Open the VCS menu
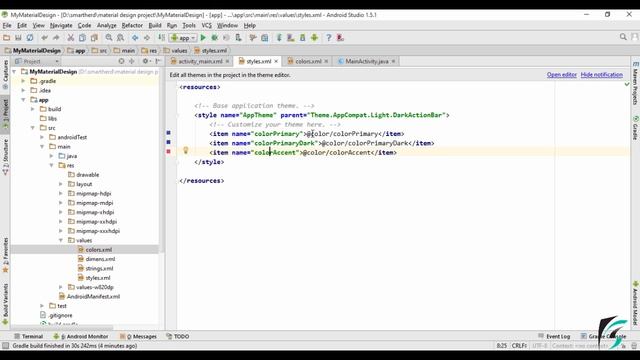This screenshot has width=640, height=360. click(x=207, y=25)
